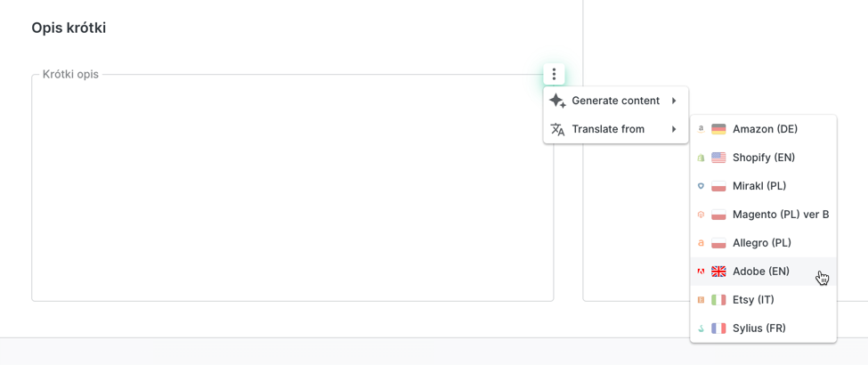Select Amazon (DE) as translation source
Screen dimensions: 868x365
pos(765,129)
